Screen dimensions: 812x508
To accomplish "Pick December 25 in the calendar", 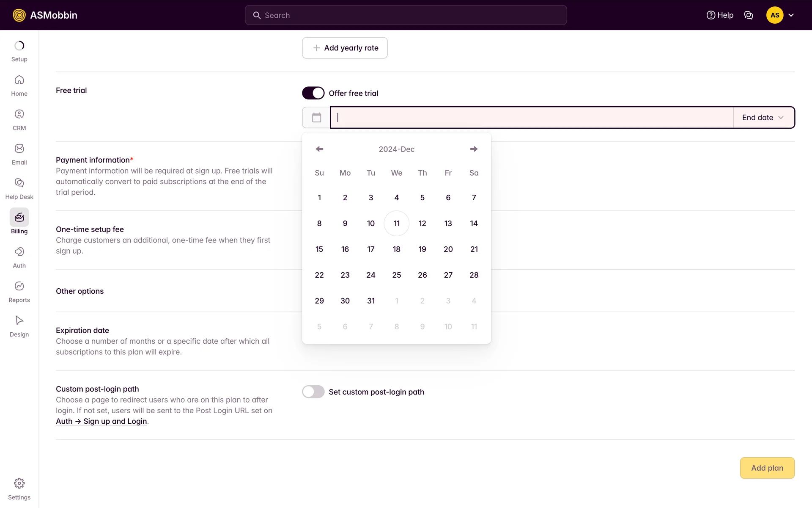I will [396, 275].
